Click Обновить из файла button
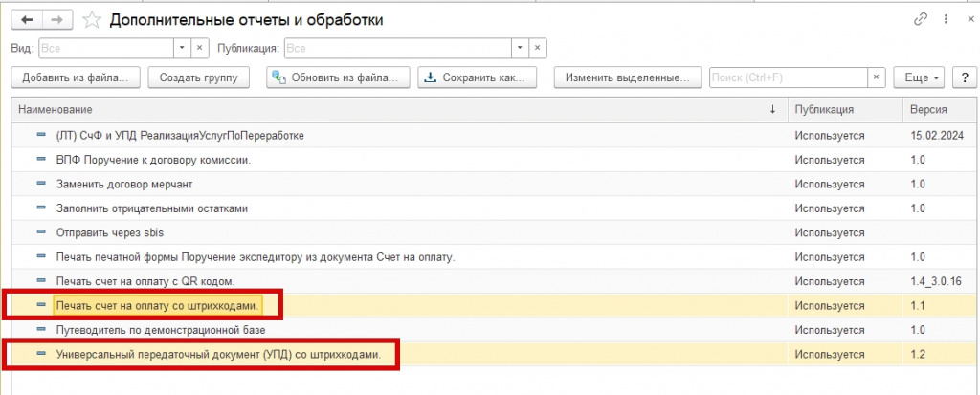This screenshot has height=395, width=980. (338, 78)
